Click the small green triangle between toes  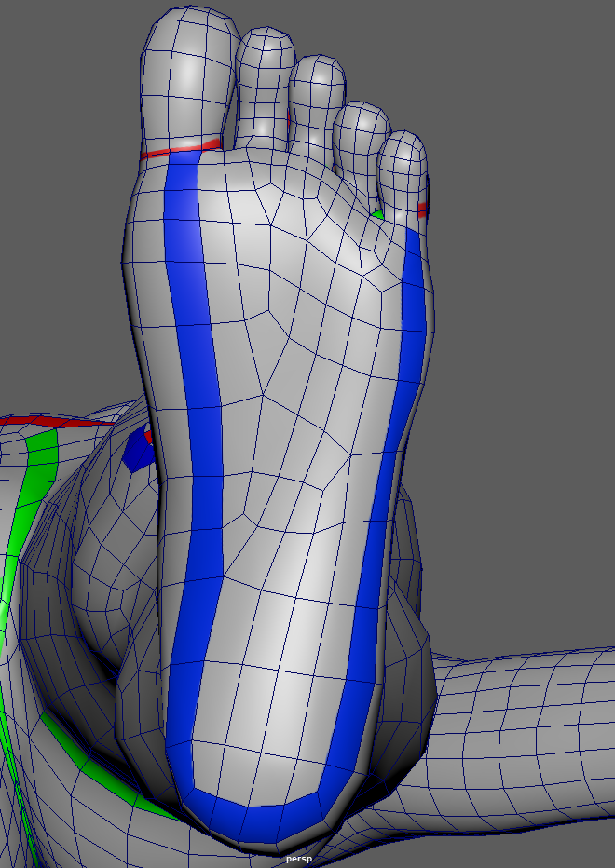(x=377, y=215)
